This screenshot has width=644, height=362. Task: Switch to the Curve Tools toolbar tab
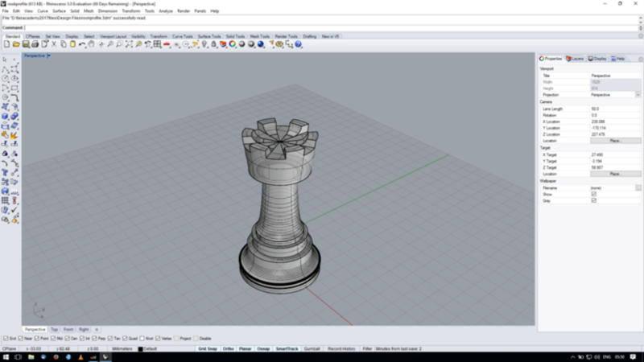(183, 36)
